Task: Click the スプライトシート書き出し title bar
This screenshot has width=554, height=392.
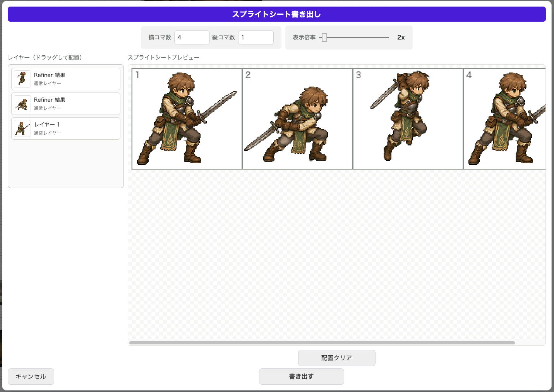Action: [x=277, y=14]
